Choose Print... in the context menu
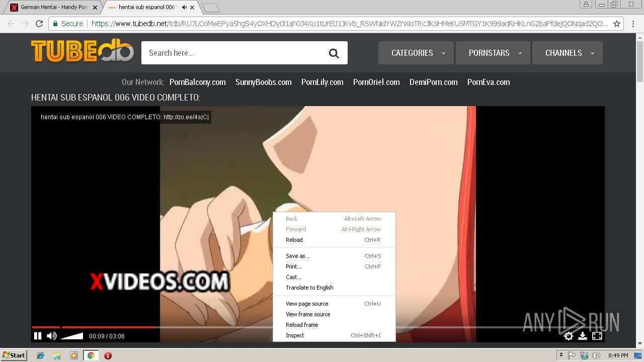The height and width of the screenshot is (362, 644). pyautogui.click(x=334, y=266)
